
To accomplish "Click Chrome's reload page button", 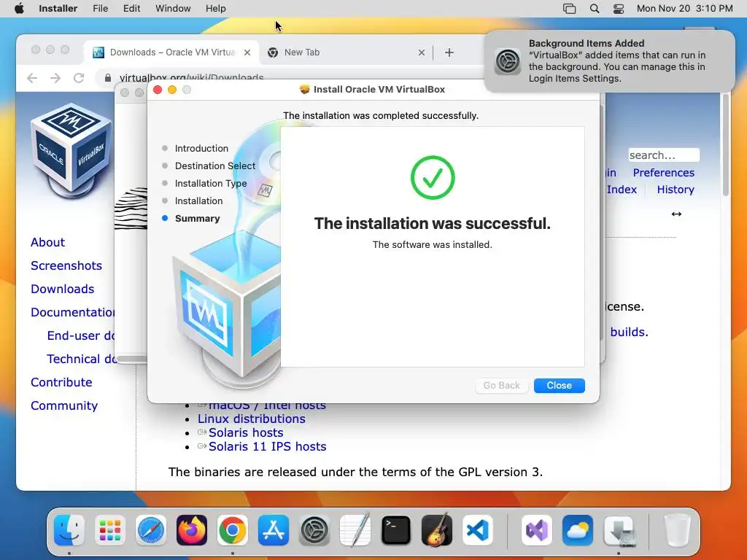I will pyautogui.click(x=79, y=77).
